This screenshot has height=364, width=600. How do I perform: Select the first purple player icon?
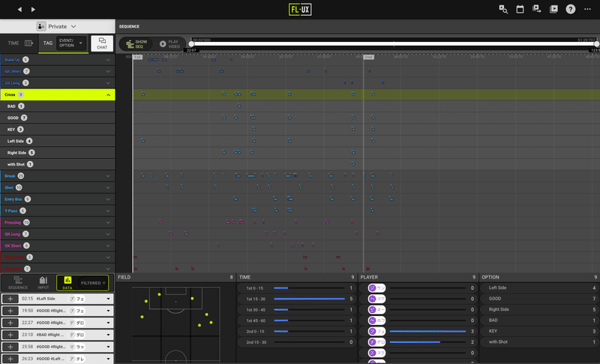(372, 288)
